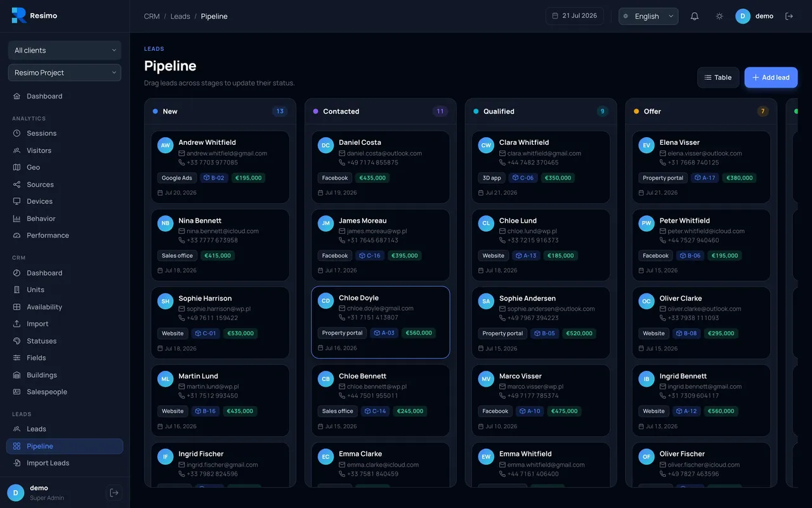Click Andrew Whitfield's AW avatar
This screenshot has height=508, width=812.
click(x=166, y=145)
